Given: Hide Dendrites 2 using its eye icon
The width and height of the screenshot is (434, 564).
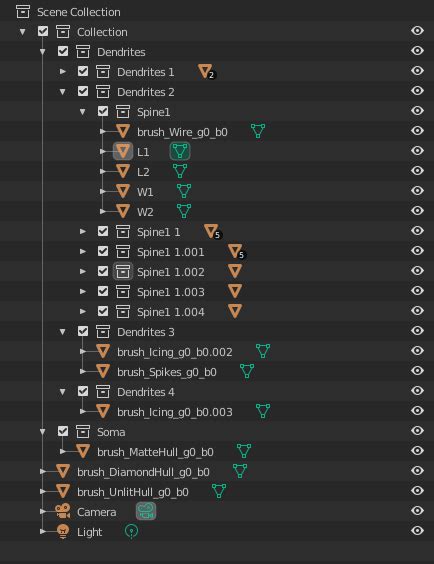Looking at the screenshot, I should click(417, 91).
